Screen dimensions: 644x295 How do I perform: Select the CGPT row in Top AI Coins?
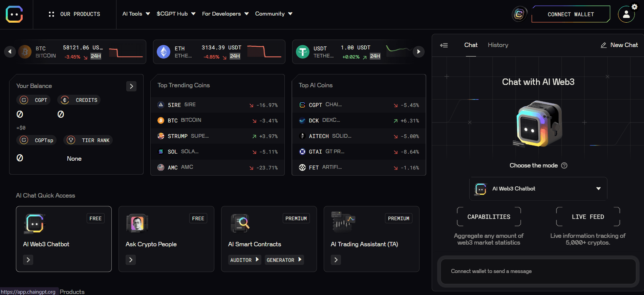(x=359, y=105)
